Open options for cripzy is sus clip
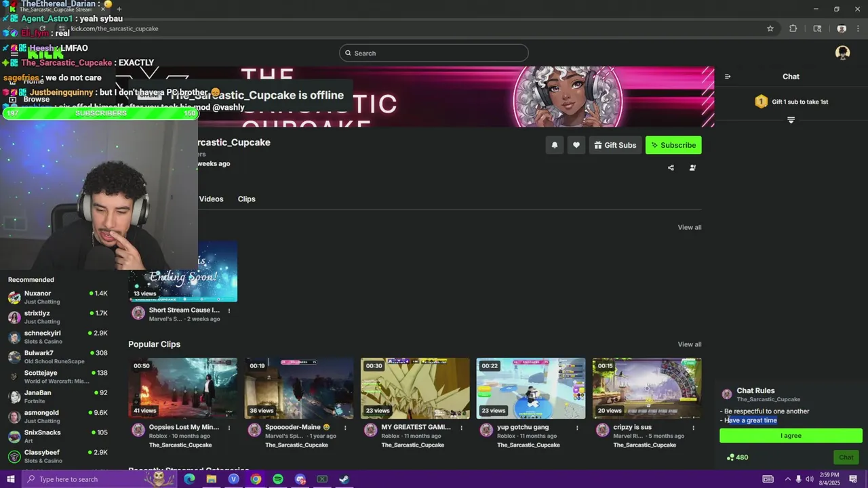 tap(693, 428)
